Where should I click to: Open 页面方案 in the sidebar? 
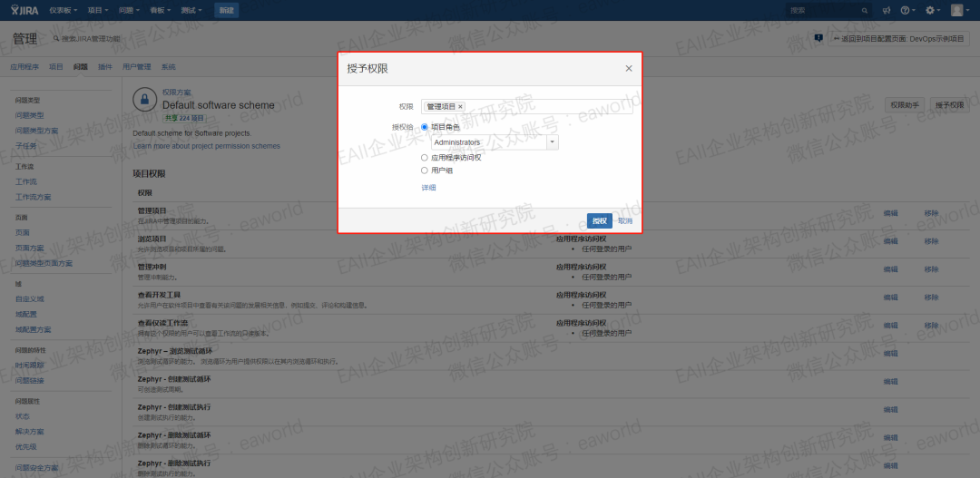(x=29, y=248)
